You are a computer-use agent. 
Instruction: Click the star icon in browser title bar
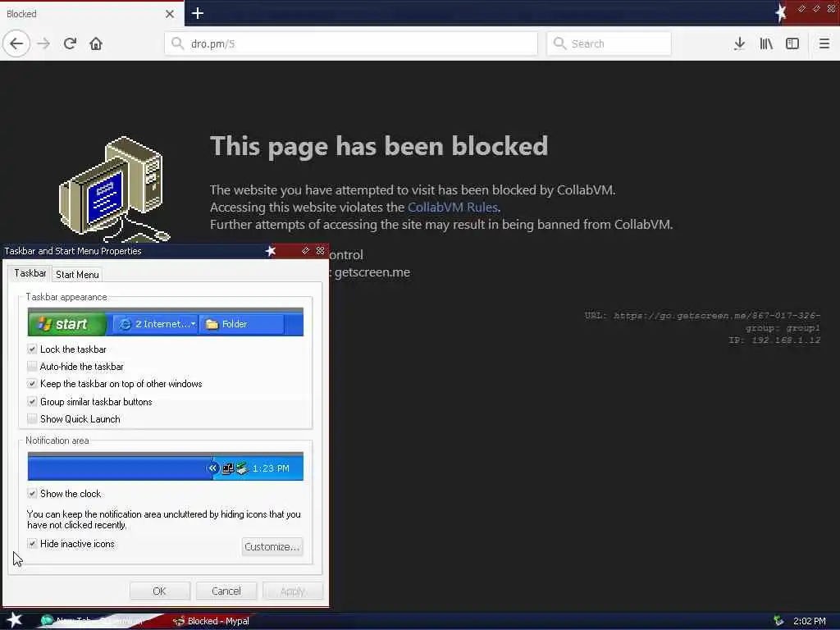pos(781,11)
